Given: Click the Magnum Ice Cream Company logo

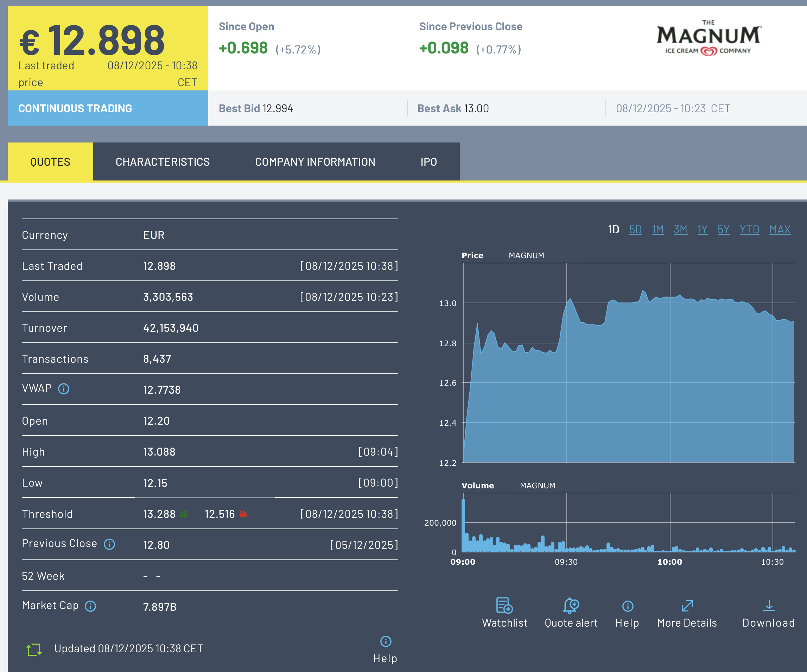Looking at the screenshot, I should (708, 38).
